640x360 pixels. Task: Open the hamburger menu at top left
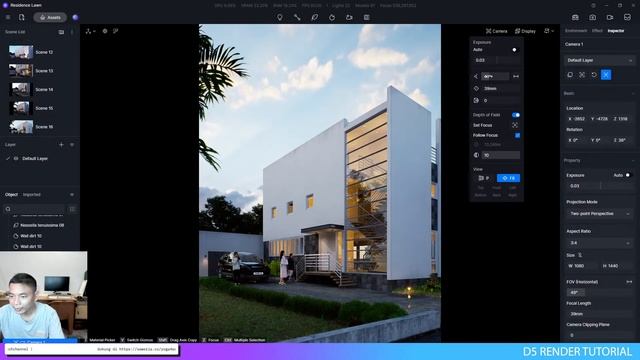(x=8, y=18)
